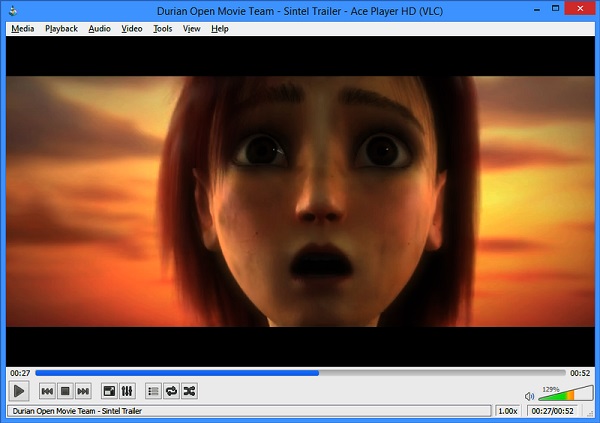Open the Media menu
This screenshot has height=423, width=600.
(22, 29)
